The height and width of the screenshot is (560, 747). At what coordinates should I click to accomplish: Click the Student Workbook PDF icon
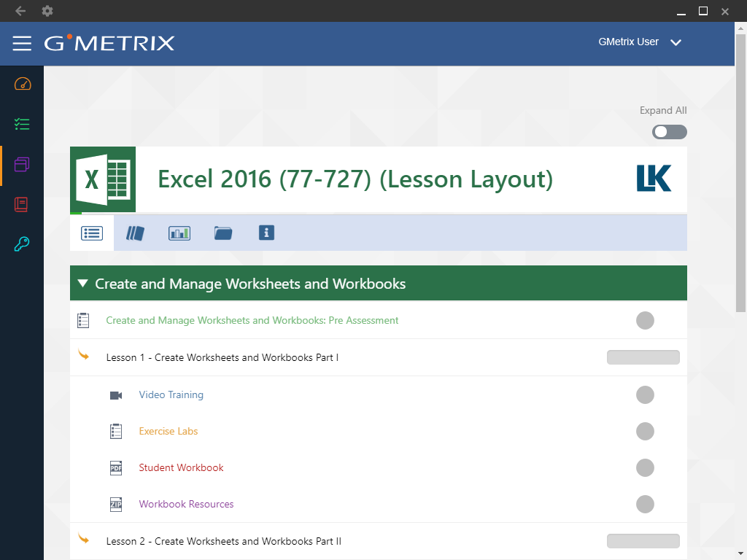116,468
